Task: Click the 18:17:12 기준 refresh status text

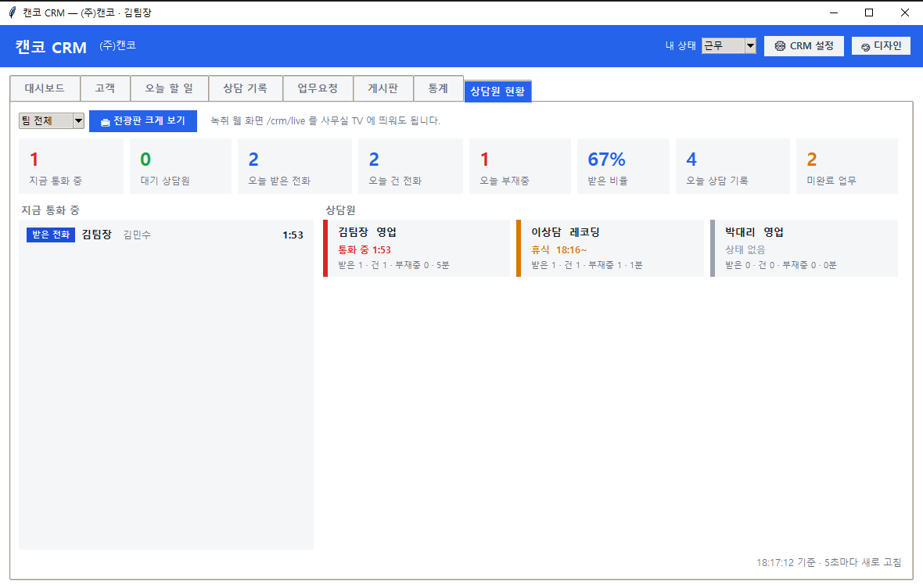Action: (829, 563)
